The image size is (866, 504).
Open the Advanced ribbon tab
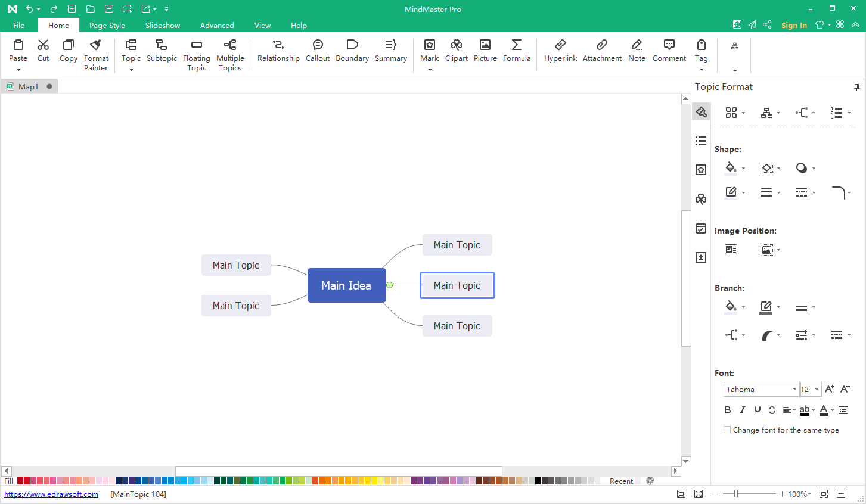[217, 26]
